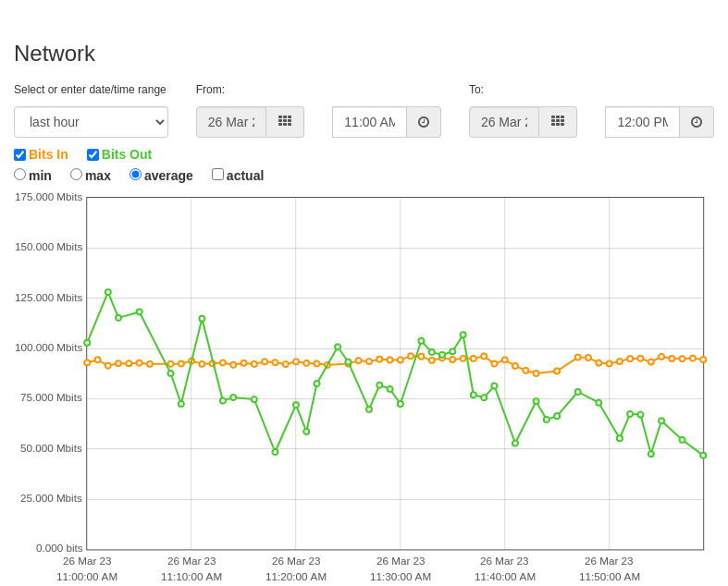The image size is (728, 586).
Task: Click the 11:50:00 AM time axis label
Action: coord(610,577)
